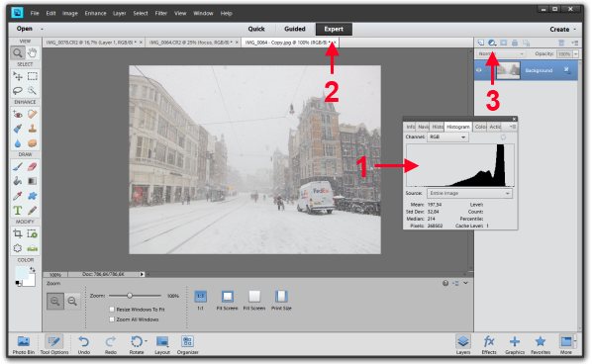The width and height of the screenshot is (592, 364).
Task: Select the Hand tool
Action: coord(33,52)
